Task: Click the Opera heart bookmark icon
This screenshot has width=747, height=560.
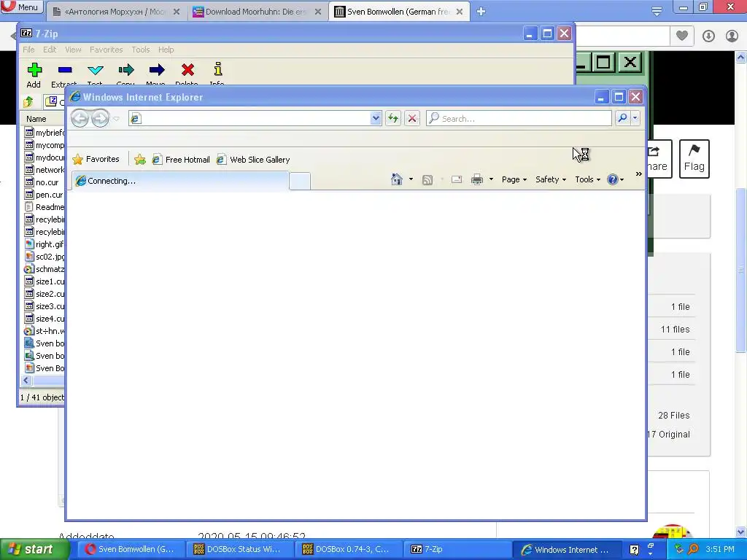Action: pyautogui.click(x=682, y=36)
